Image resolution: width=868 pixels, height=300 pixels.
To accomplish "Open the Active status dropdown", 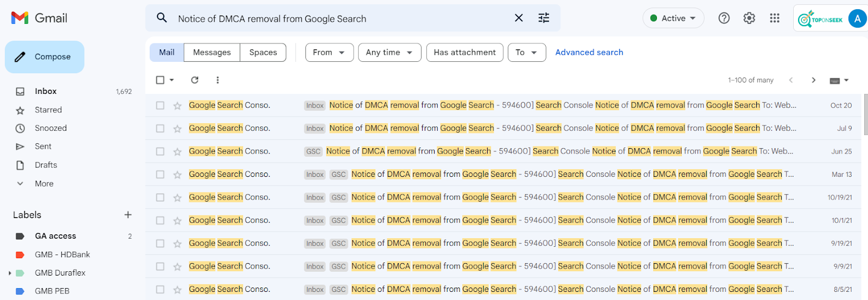I will point(673,18).
